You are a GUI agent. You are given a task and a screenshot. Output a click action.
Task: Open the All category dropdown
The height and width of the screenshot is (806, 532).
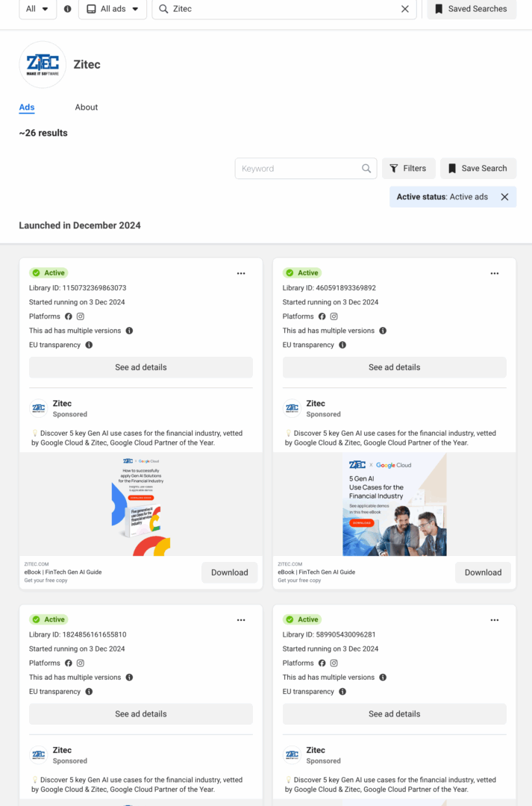[37, 10]
